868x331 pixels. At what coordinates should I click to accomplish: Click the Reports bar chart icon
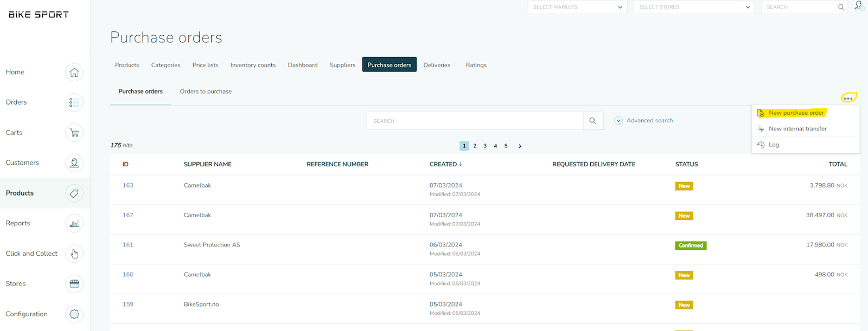74,223
